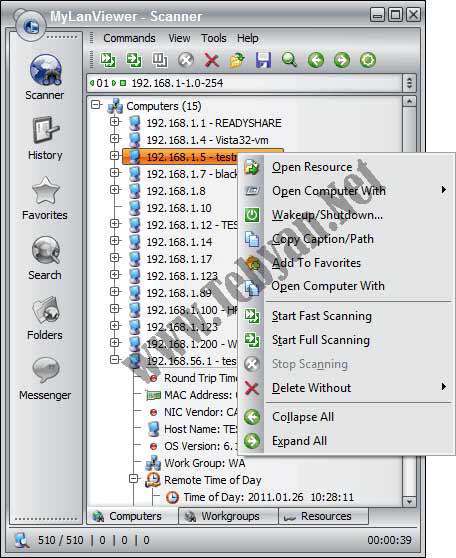
Task: Choose Expand All in context menu
Action: point(345,441)
